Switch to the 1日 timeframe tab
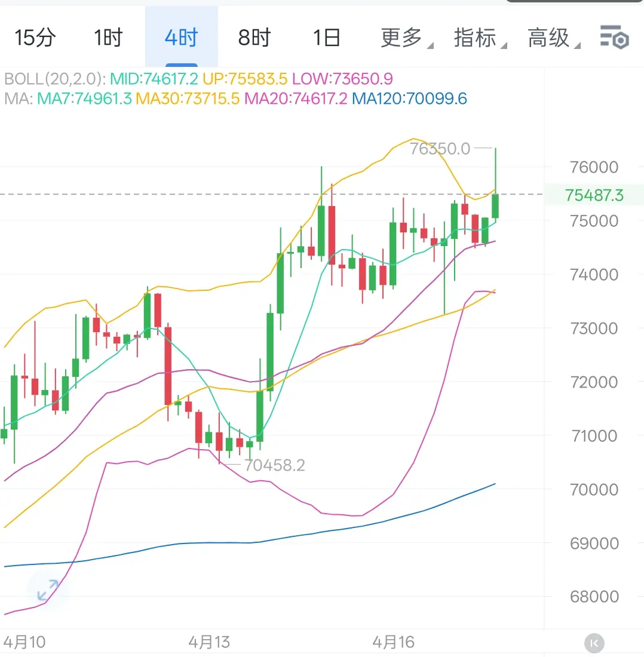Screen dimensions: 644x657 click(327, 38)
